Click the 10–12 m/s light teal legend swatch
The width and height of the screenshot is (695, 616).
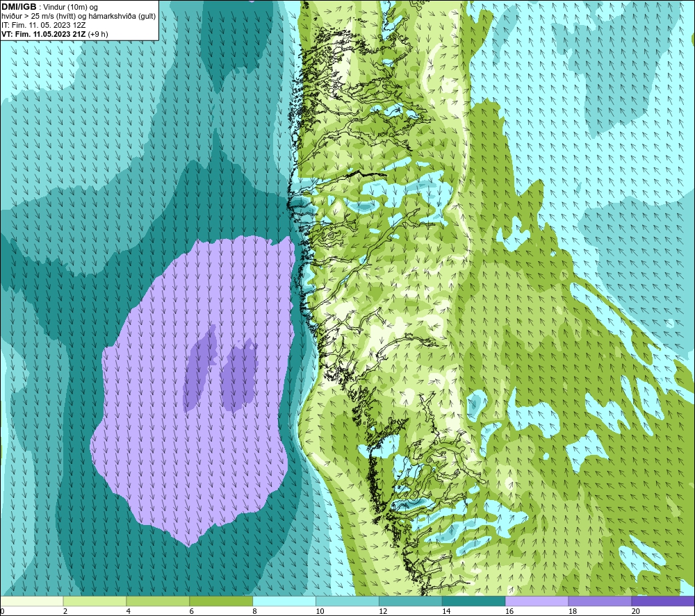tap(347, 601)
